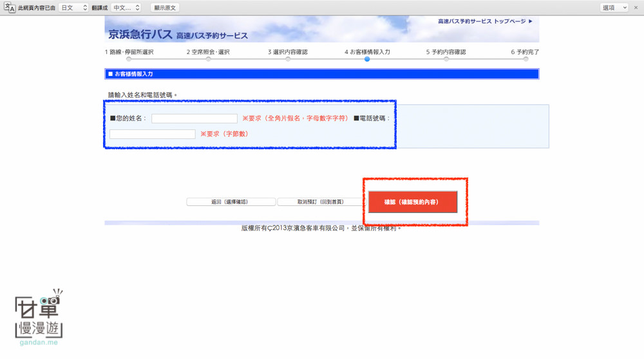Click the red 確認（確認預約內容）button
This screenshot has height=359, width=644.
point(413,202)
